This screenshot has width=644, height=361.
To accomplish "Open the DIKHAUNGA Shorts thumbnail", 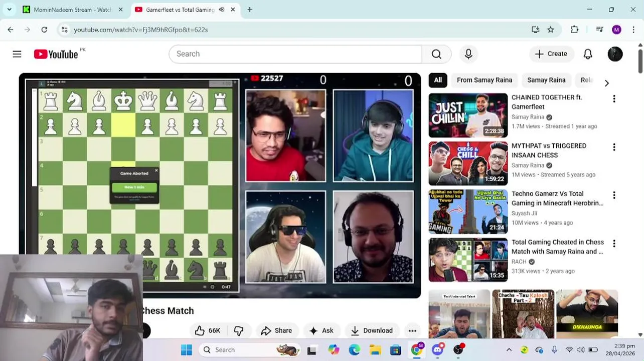I will tap(587, 314).
